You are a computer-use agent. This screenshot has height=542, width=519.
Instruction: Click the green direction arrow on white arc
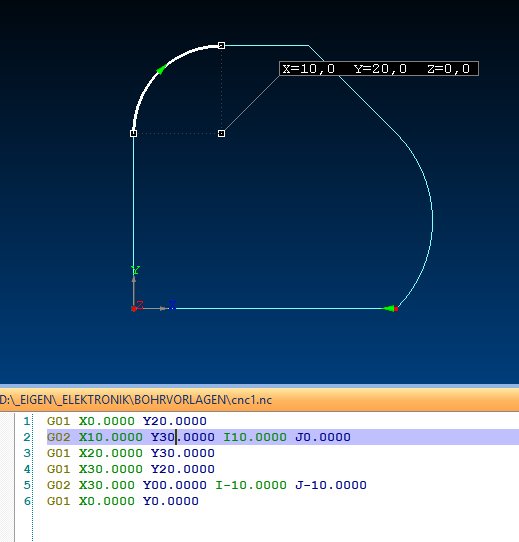(x=161, y=69)
